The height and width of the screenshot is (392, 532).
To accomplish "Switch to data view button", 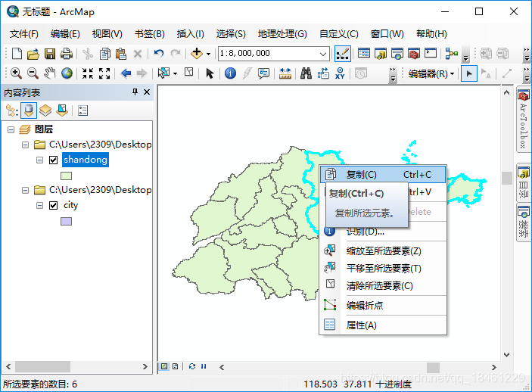I will tap(164, 366).
